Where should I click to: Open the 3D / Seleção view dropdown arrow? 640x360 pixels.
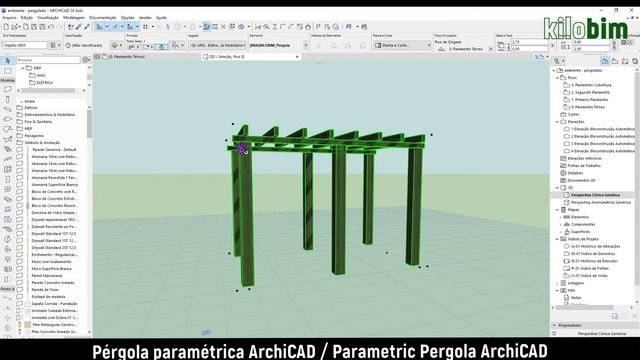297,57
